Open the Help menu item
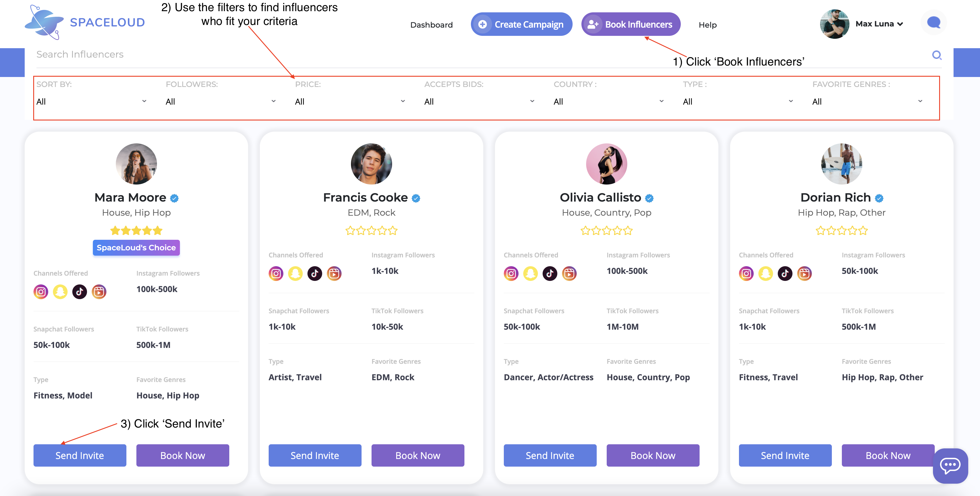Screen dimensions: 980x496 pyautogui.click(x=707, y=25)
